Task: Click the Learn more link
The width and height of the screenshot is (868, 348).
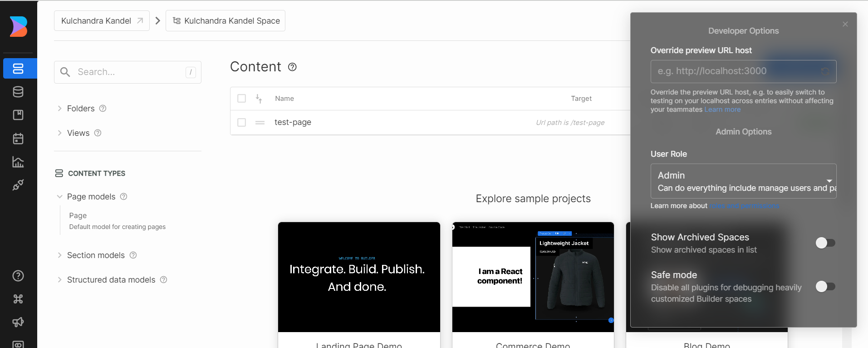Action: [x=722, y=109]
